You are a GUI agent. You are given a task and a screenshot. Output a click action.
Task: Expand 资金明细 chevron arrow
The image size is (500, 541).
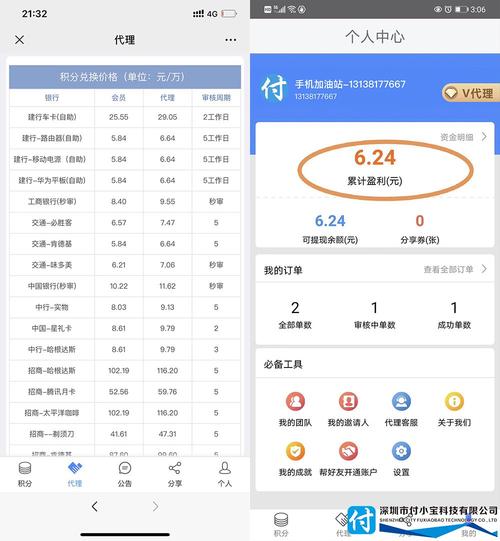tap(484, 137)
